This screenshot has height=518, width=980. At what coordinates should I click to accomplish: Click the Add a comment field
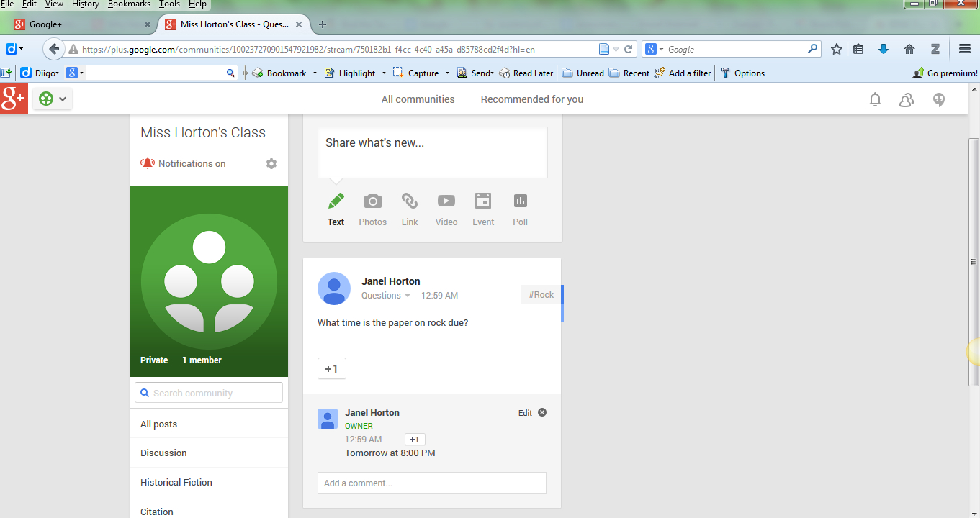[x=431, y=483]
